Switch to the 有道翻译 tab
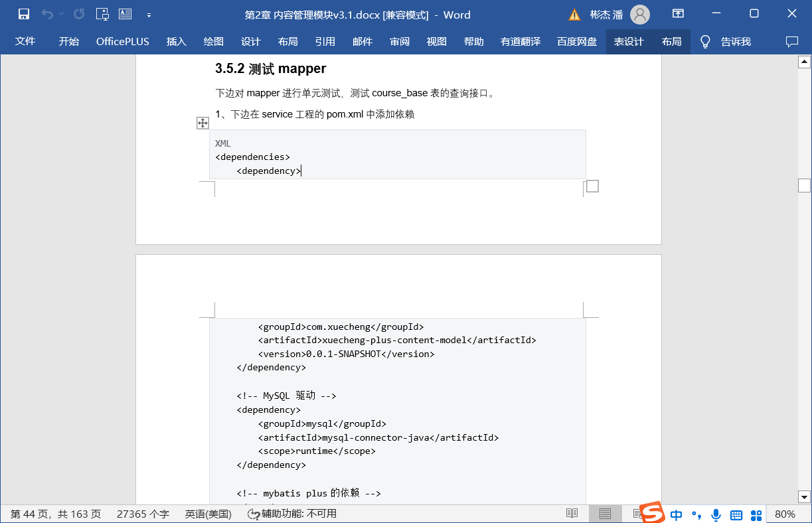Screen dimensions: 812x523 click(x=521, y=41)
